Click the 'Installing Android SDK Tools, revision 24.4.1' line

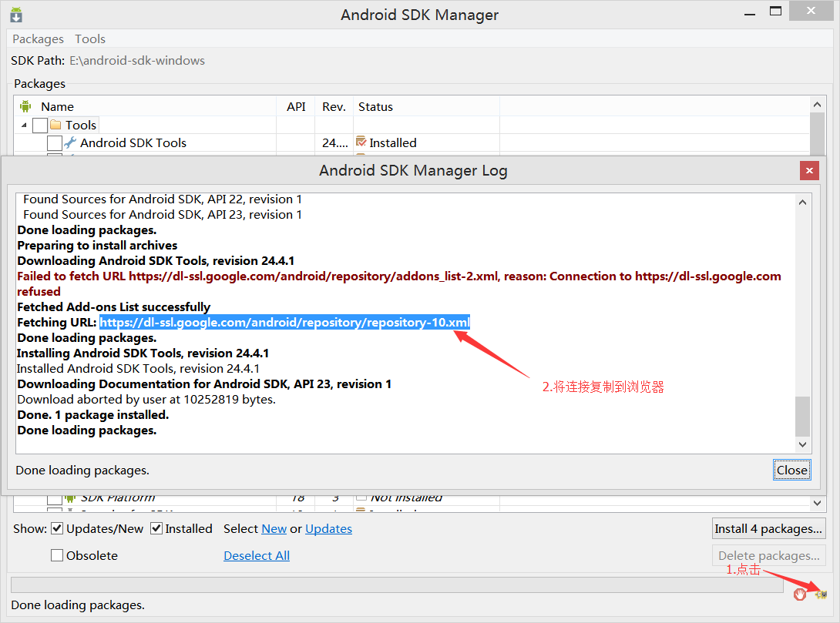tap(143, 353)
